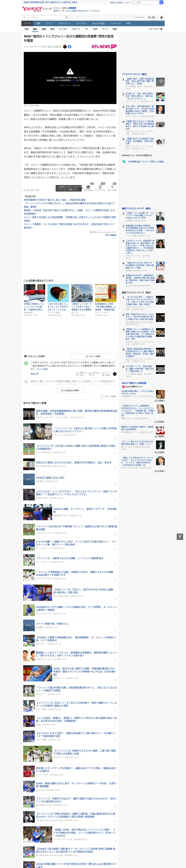Open settings via the gear icon
This screenshot has width=186, height=868.
point(161,17)
